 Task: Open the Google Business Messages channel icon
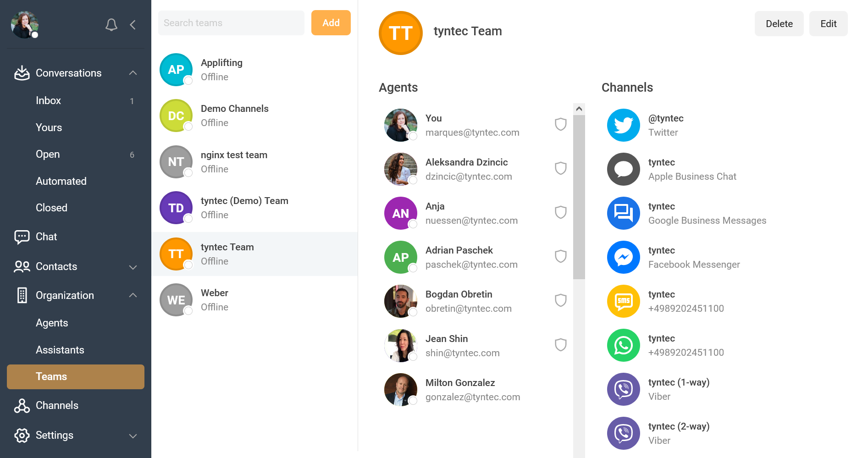pyautogui.click(x=624, y=213)
